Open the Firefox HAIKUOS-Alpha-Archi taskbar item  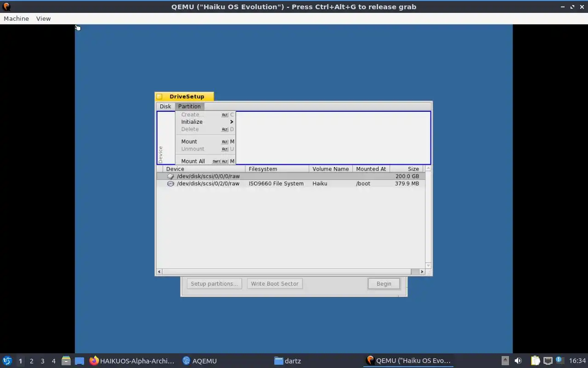coord(132,361)
